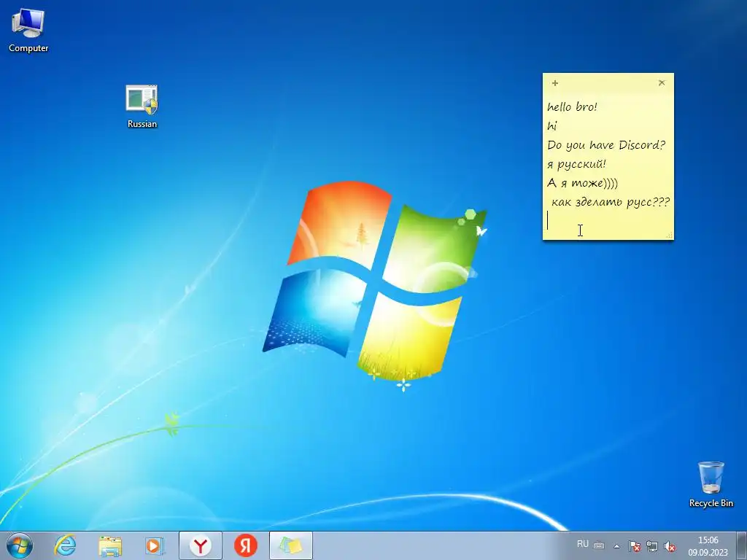Add a new sticky note with plus button
This screenshot has width=747, height=560.
555,83
